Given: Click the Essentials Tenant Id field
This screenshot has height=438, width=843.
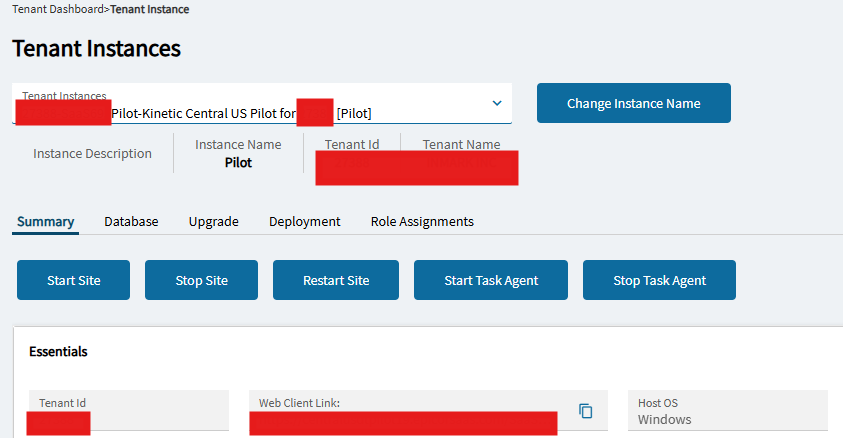Looking at the screenshot, I should [x=130, y=411].
